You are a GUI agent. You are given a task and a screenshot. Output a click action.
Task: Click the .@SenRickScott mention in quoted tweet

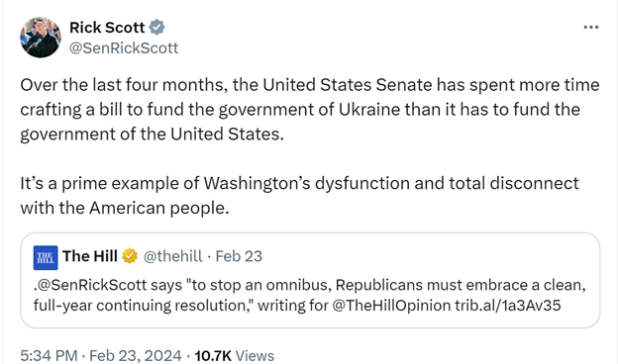[90, 285]
